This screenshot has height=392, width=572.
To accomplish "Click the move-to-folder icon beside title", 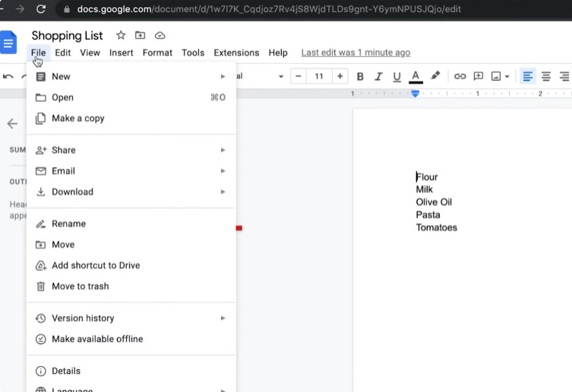I will 140,36.
